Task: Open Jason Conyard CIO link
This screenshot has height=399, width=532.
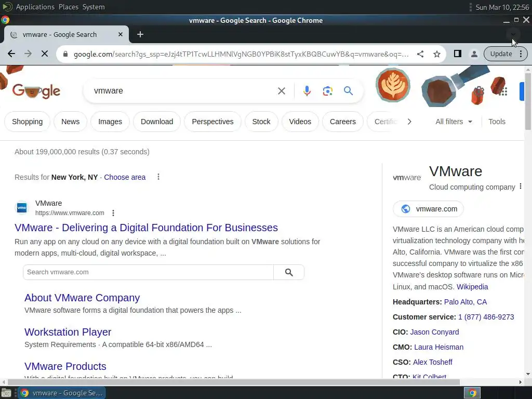Action: click(x=434, y=332)
